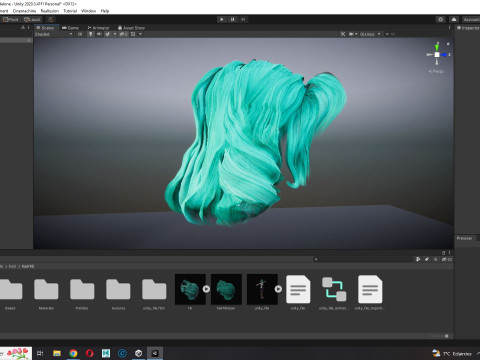Click the blue Z axis cone on the gizmo
480x360 pixels.
(x=444, y=55)
